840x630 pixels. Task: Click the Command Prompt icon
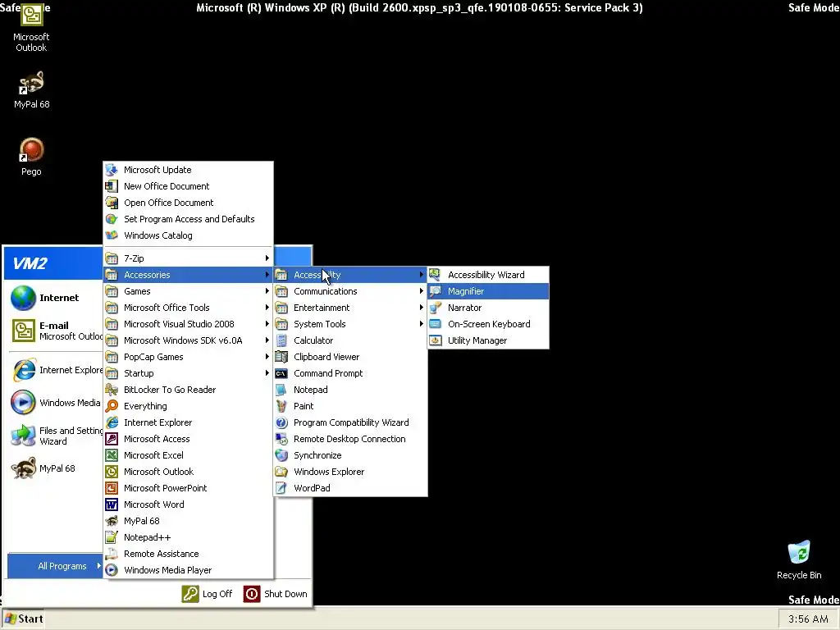[x=281, y=373]
